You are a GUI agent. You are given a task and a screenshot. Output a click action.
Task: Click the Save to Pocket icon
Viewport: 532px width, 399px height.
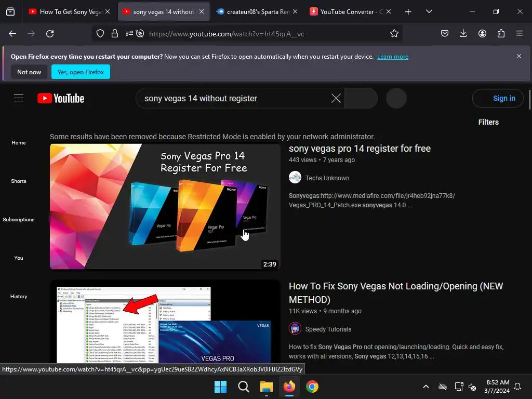445,34
